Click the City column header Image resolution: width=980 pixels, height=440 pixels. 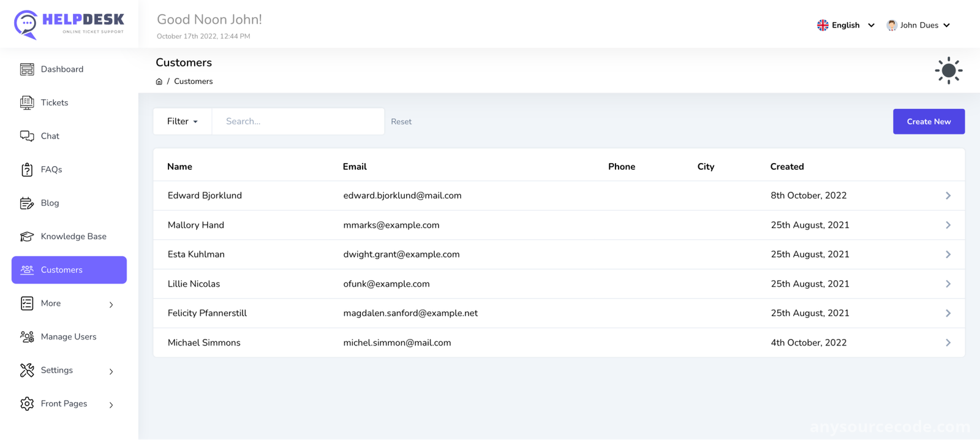point(706,167)
